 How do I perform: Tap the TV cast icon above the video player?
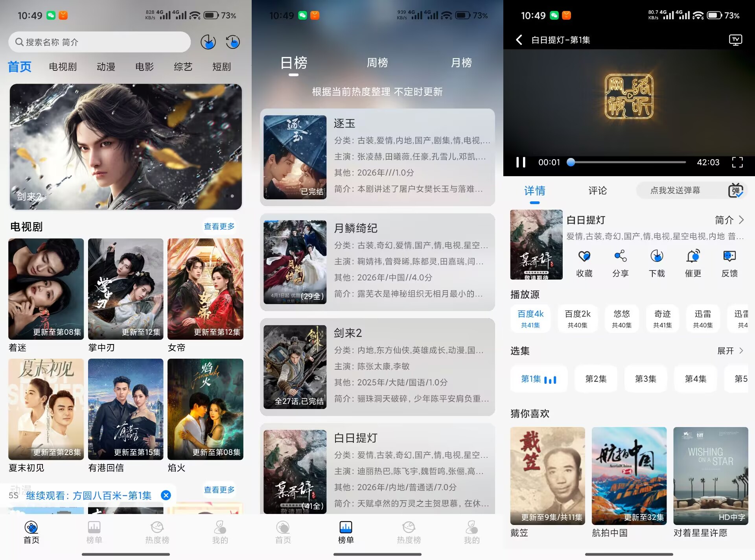[x=736, y=40]
